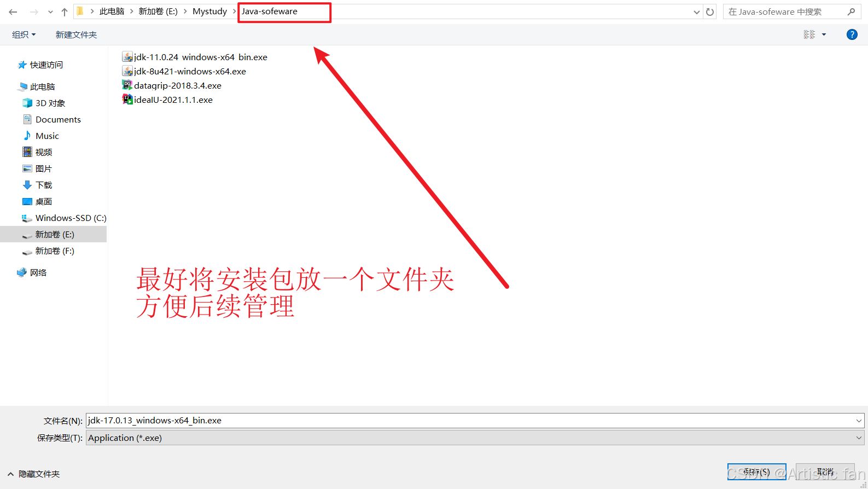This screenshot has width=868, height=489.
Task: Click the IntelliJ IDEA installer icon
Action: tap(127, 99)
